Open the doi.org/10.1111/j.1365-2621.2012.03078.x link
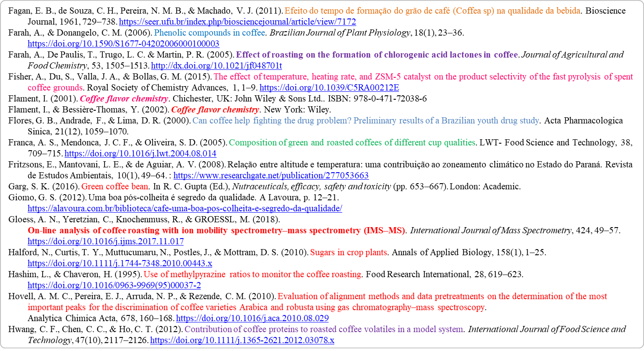Viewport: 644px width, 351px height. 242,340
